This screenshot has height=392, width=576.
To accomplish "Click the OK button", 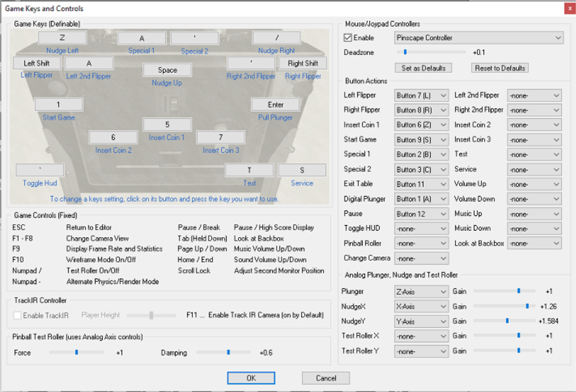I will tap(251, 378).
